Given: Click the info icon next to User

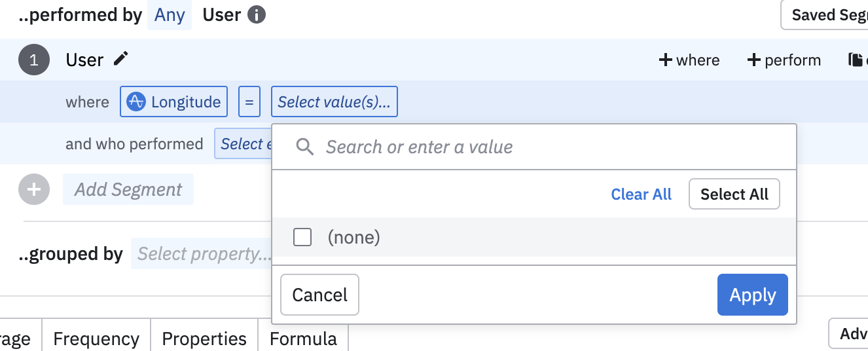Looking at the screenshot, I should (257, 15).
